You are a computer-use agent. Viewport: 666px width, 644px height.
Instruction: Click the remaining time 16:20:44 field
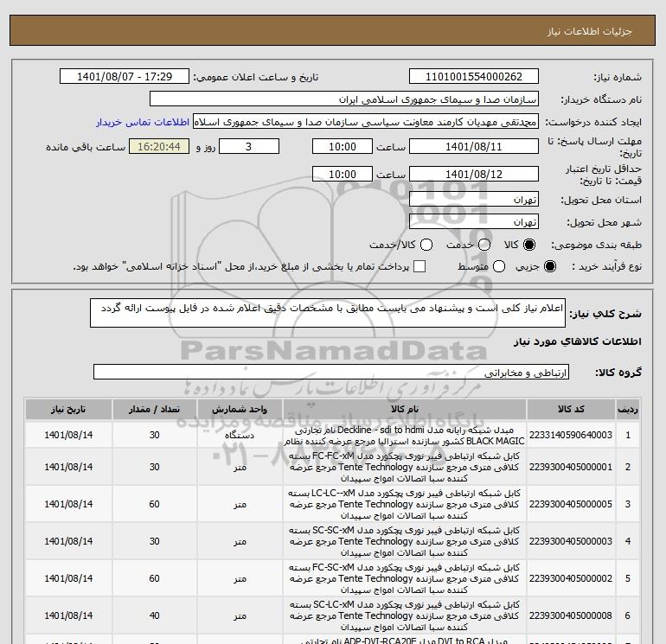[159, 147]
